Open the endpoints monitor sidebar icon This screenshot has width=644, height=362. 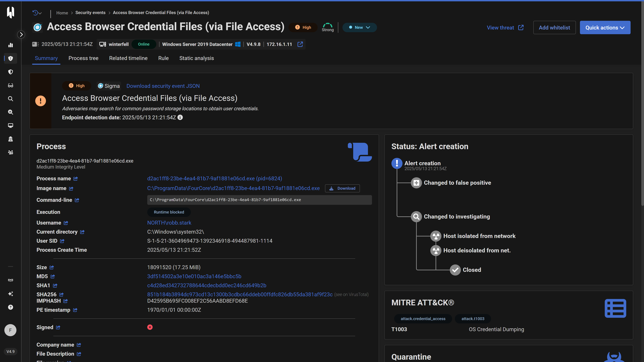pos(11,125)
